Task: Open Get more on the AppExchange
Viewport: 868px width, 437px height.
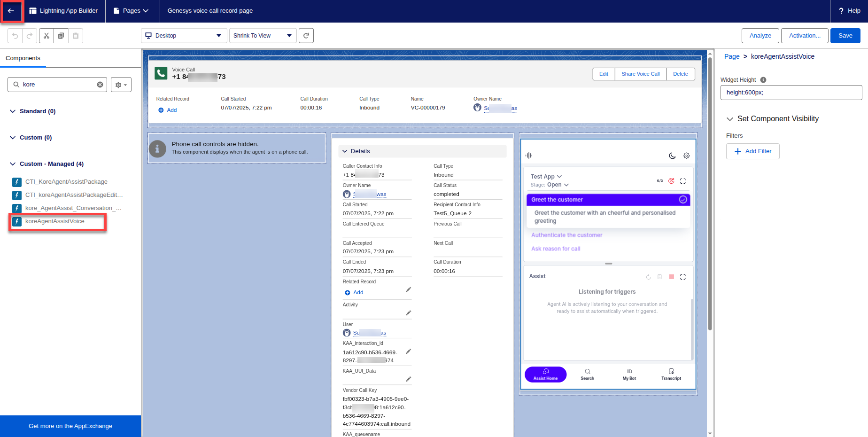Action: [70, 426]
